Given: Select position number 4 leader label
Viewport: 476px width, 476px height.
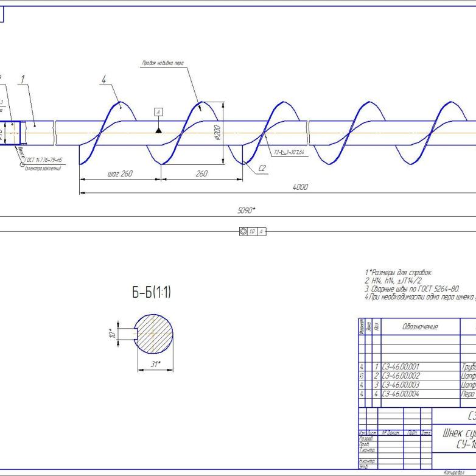Looking at the screenshot, I should tap(104, 80).
